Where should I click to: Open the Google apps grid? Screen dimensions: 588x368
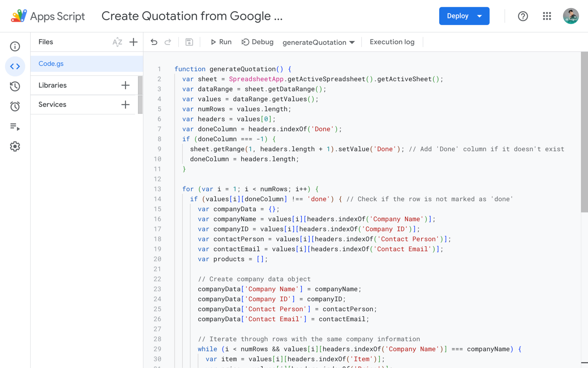tap(547, 16)
